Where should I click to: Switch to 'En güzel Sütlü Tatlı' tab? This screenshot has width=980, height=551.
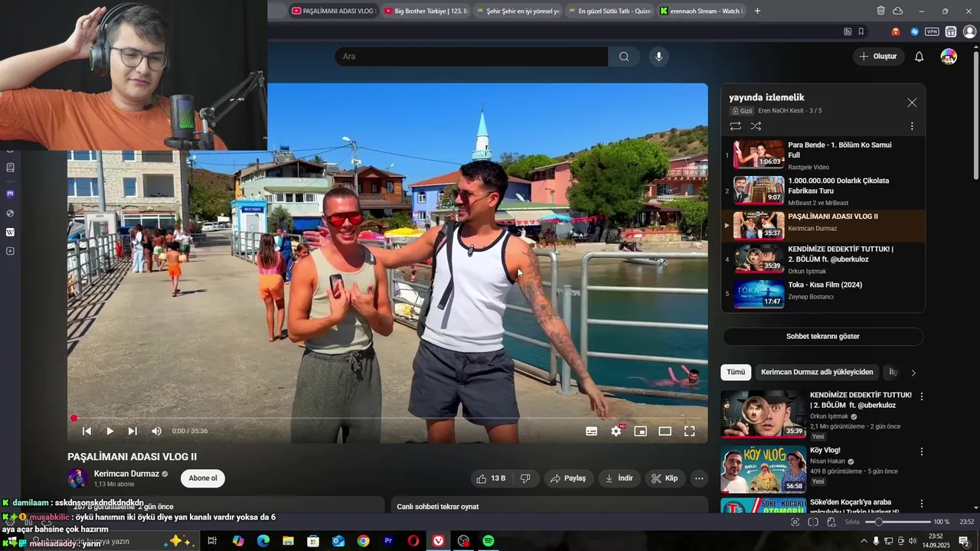[x=609, y=11]
